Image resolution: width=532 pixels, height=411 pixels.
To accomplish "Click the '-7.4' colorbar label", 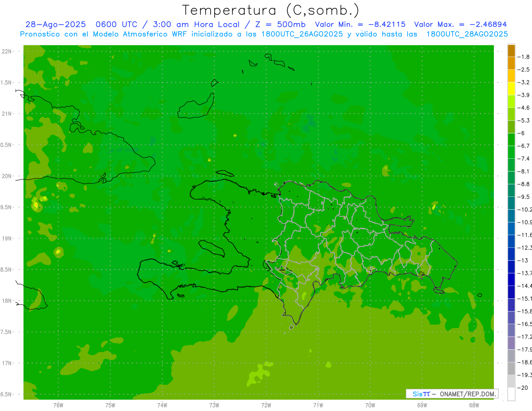I will [524, 158].
